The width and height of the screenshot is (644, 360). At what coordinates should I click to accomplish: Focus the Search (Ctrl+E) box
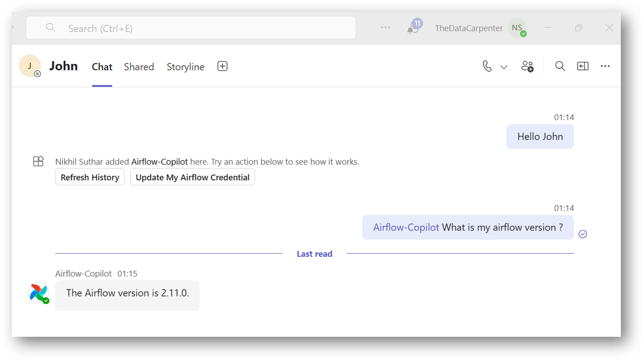pyautogui.click(x=191, y=28)
